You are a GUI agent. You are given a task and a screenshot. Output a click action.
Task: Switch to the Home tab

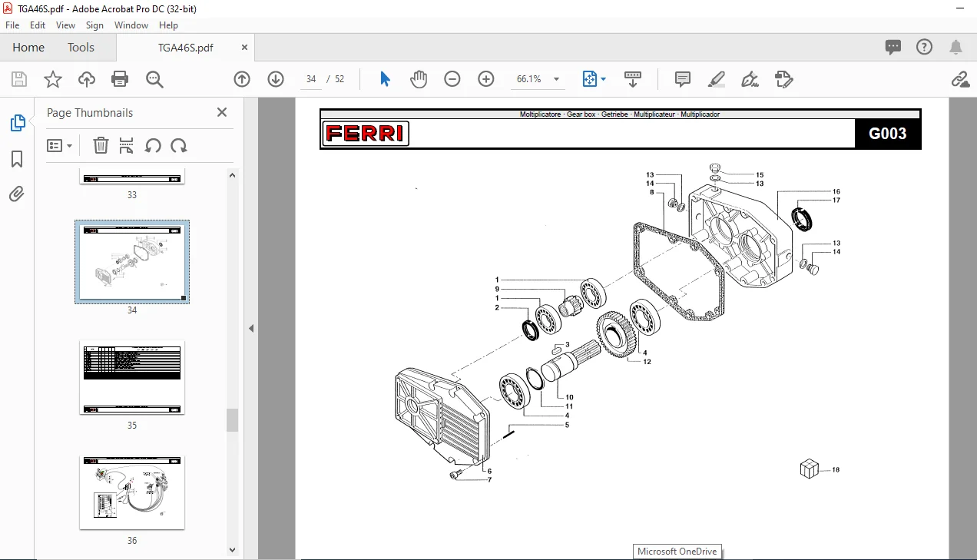click(28, 47)
